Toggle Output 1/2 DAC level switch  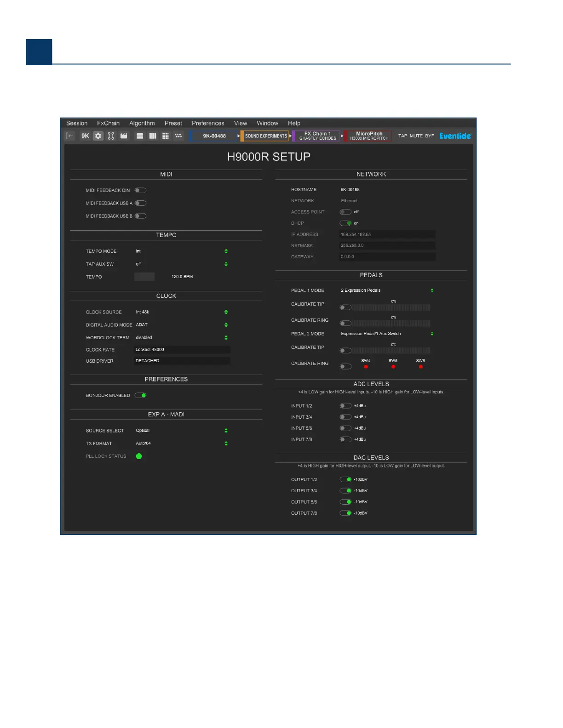pos(345,479)
